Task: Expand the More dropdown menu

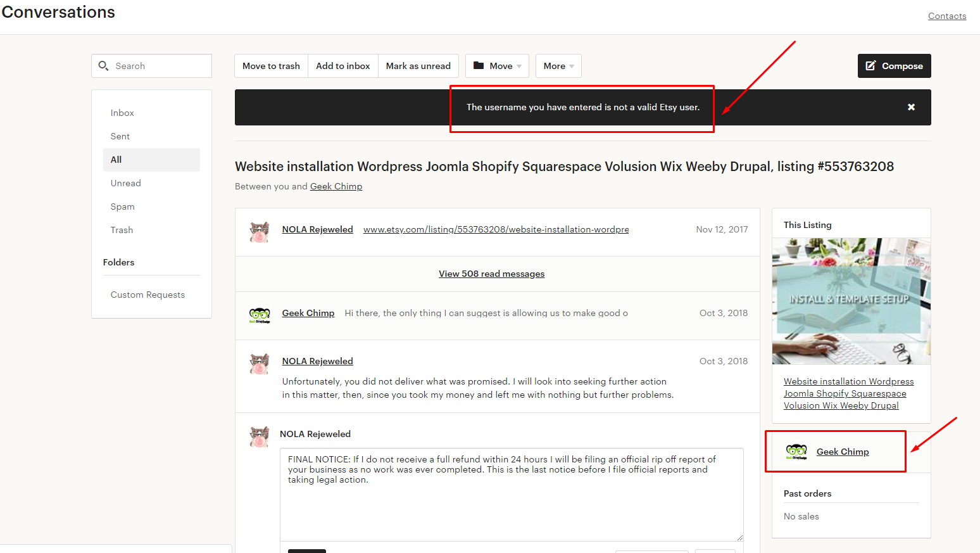Action: pos(558,66)
